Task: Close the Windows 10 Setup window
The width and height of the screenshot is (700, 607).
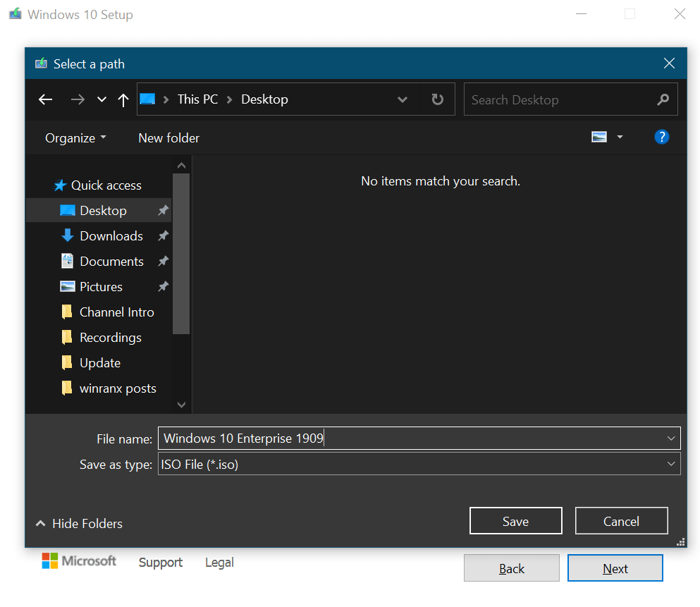Action: pos(680,14)
